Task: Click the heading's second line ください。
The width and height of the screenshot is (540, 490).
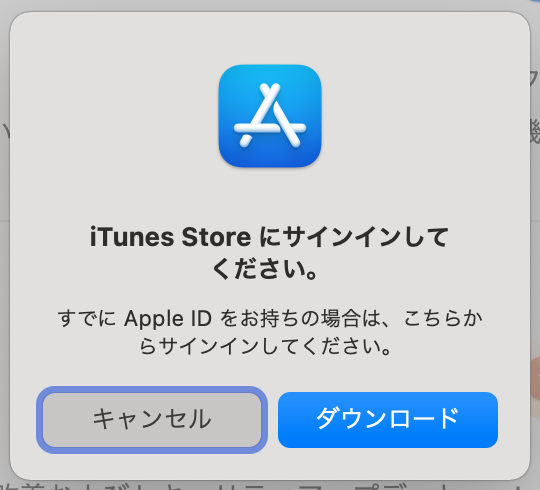Action: click(264, 269)
